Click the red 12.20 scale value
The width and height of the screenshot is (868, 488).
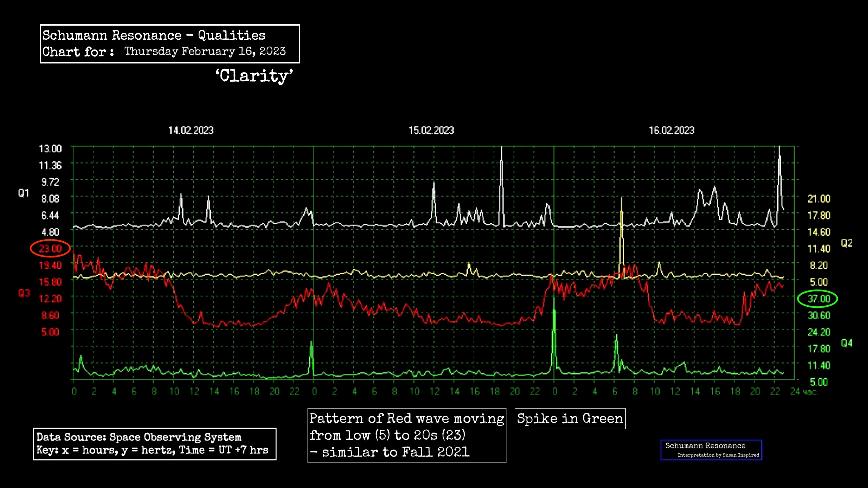click(x=50, y=299)
